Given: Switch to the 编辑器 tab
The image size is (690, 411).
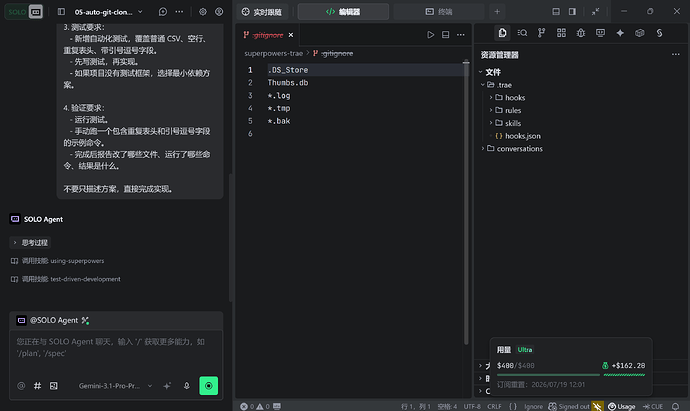Looking at the screenshot, I should [343, 12].
